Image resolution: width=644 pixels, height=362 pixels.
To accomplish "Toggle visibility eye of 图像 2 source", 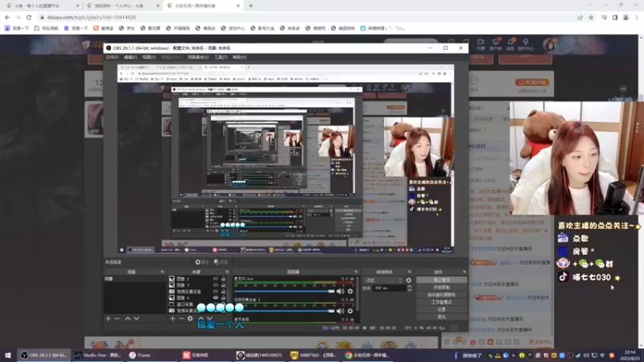I will 216,278.
